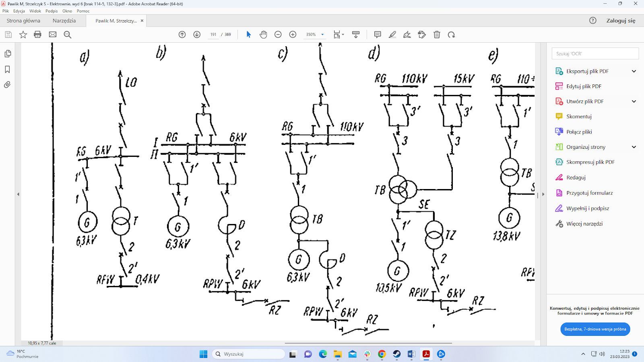
Task: Click the zoom in plus icon
Action: tap(293, 35)
